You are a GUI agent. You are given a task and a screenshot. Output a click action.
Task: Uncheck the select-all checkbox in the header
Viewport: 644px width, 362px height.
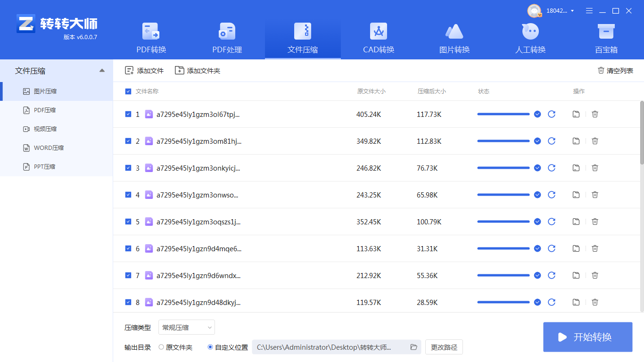pyautogui.click(x=128, y=91)
